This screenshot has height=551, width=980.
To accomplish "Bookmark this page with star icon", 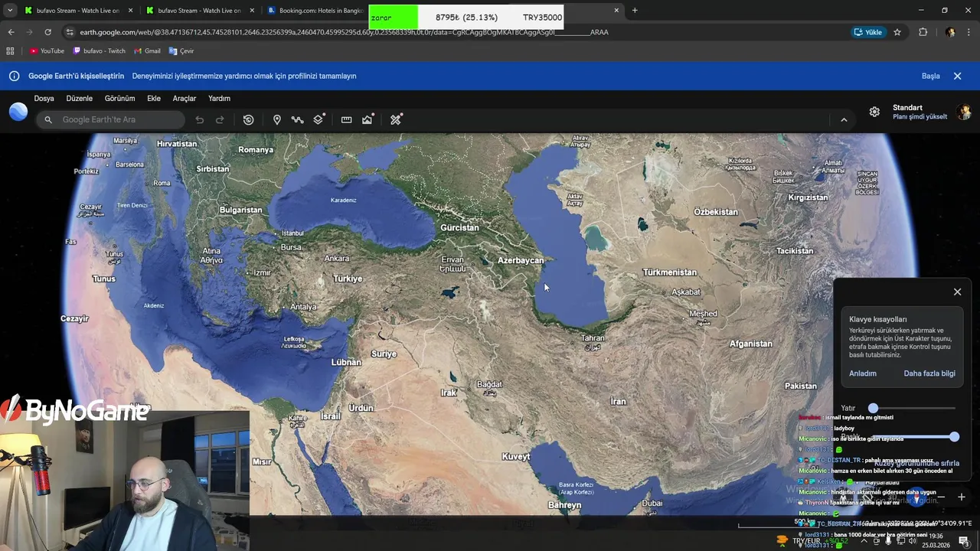I will tap(897, 32).
